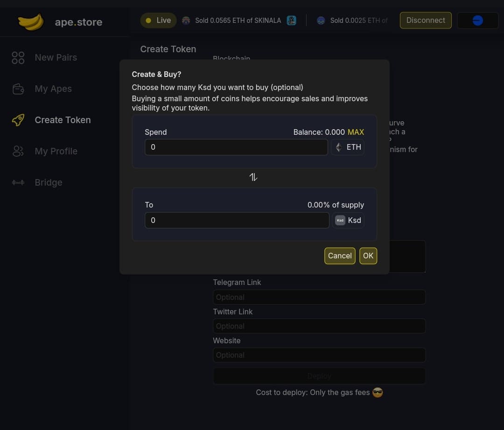Open the ETH currency selector

(x=348, y=147)
